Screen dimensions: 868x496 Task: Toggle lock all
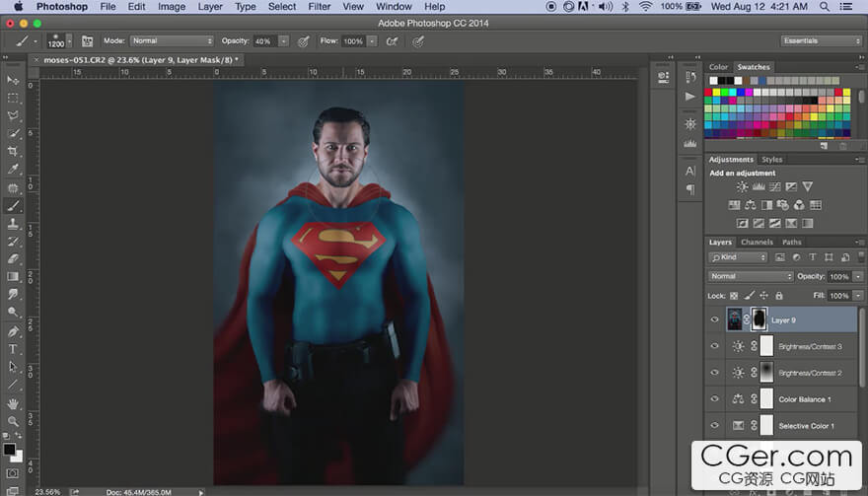[x=779, y=296]
